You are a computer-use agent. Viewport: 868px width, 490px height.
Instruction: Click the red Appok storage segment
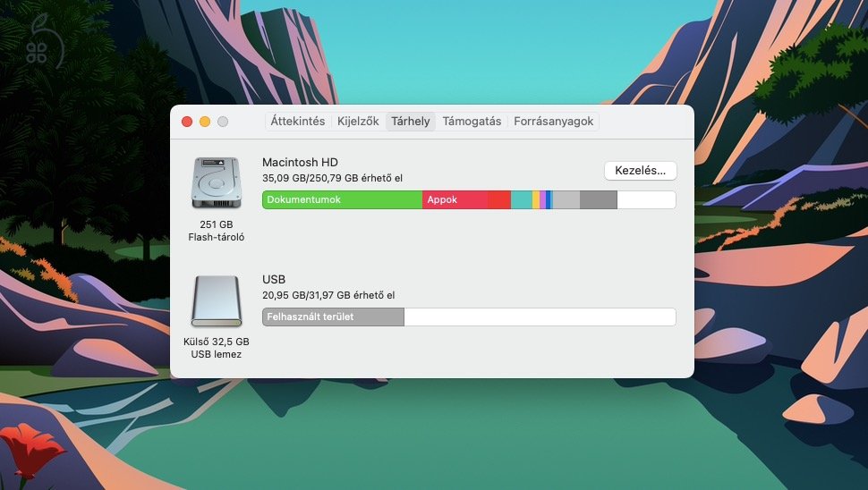(455, 199)
